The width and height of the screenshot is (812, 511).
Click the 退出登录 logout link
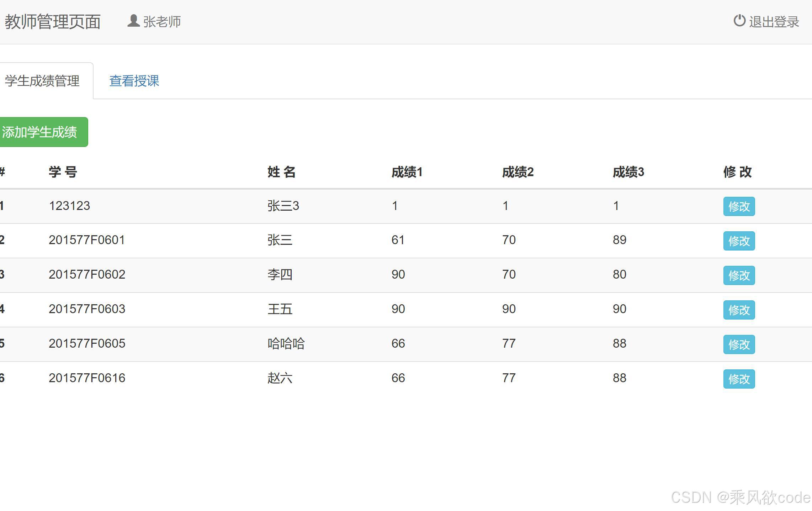(774, 22)
